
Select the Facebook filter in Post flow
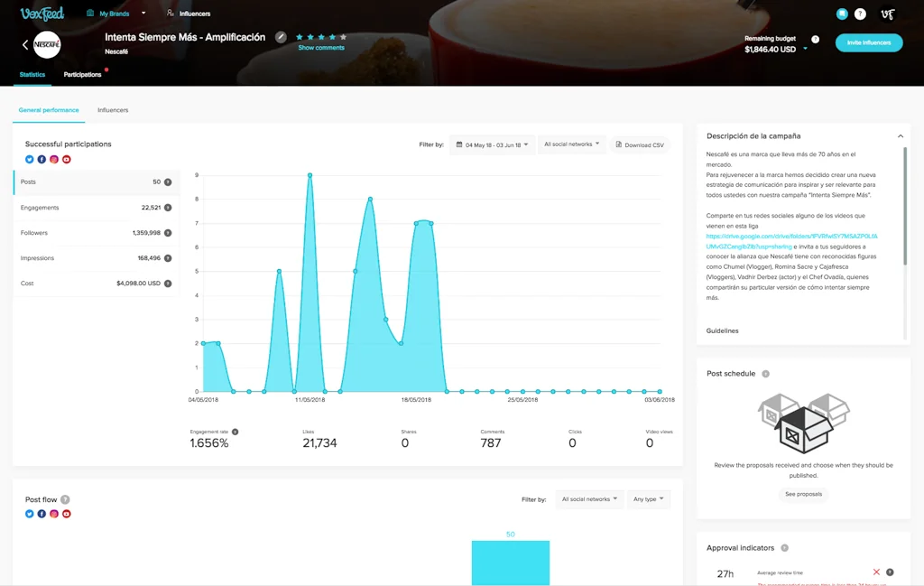point(42,513)
